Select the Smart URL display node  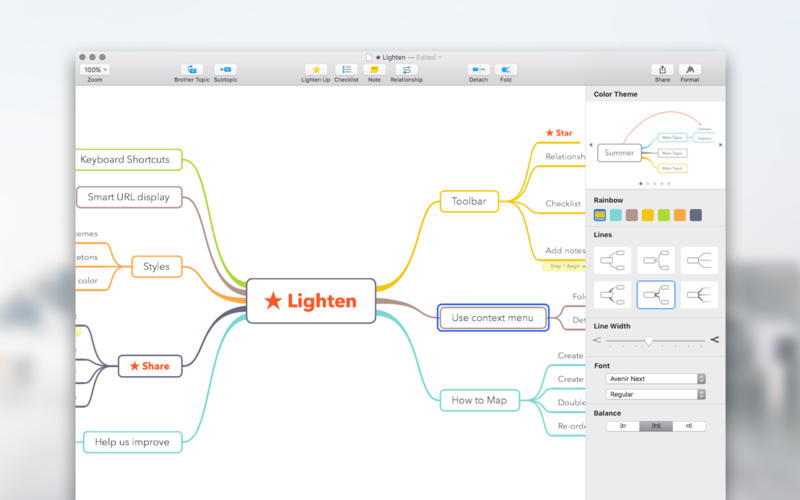tap(129, 197)
